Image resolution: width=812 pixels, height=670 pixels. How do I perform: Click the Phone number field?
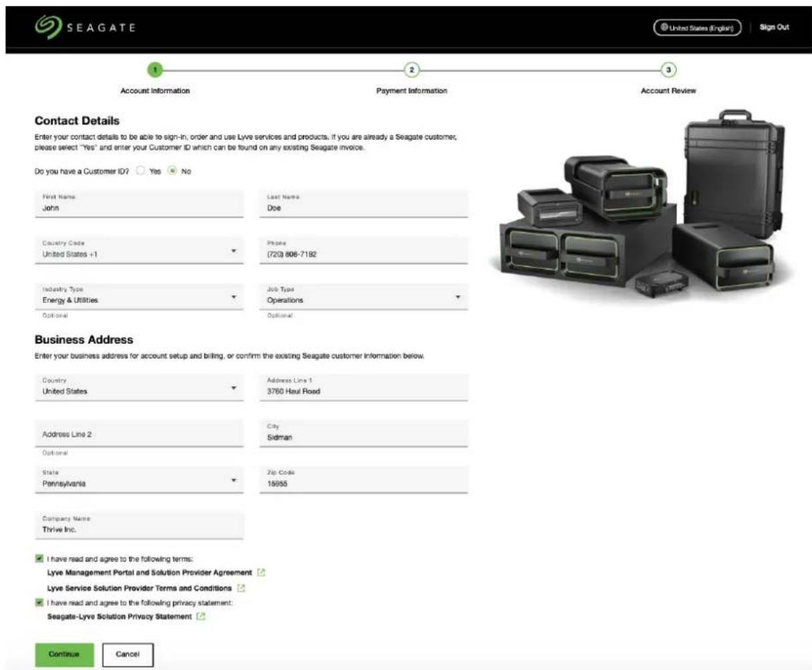coord(364,250)
